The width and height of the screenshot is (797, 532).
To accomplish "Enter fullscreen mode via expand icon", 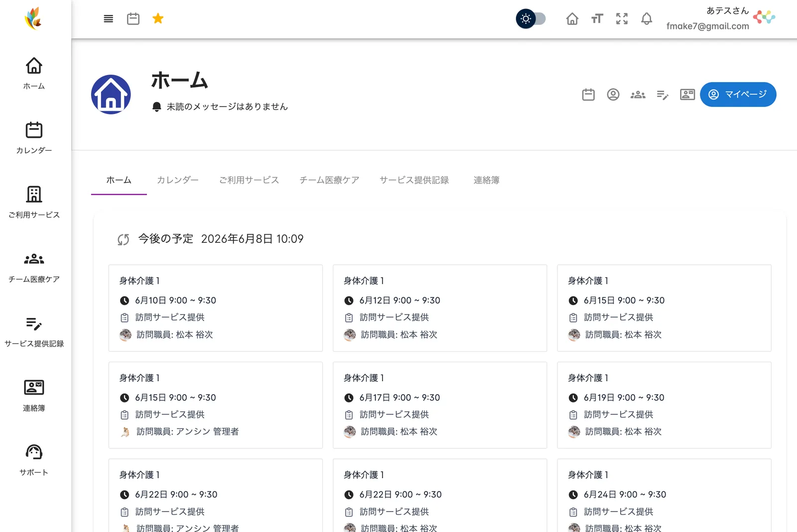I will pos(622,19).
